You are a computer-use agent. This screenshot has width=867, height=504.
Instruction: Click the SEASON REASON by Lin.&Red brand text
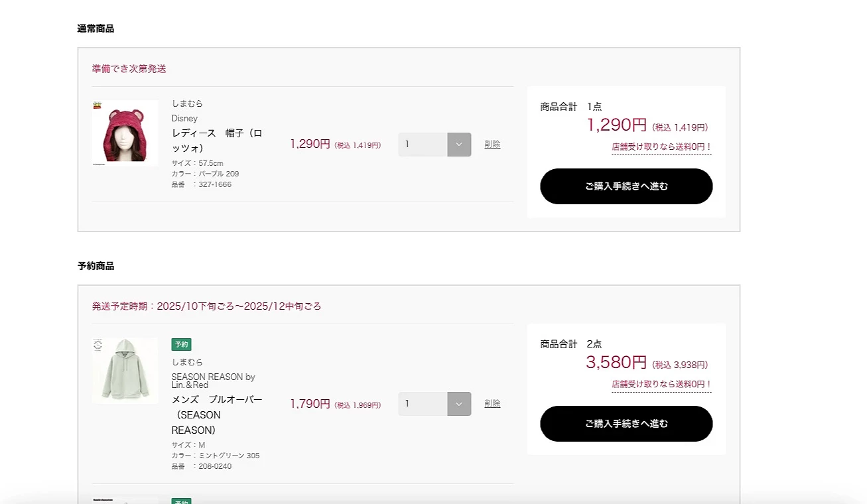[213, 381]
